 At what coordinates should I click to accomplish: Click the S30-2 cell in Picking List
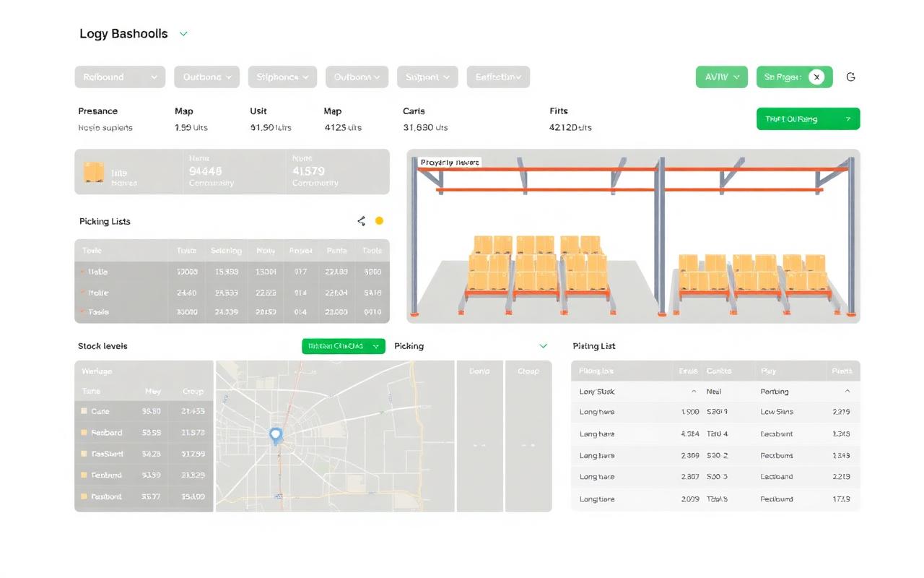pos(717,456)
